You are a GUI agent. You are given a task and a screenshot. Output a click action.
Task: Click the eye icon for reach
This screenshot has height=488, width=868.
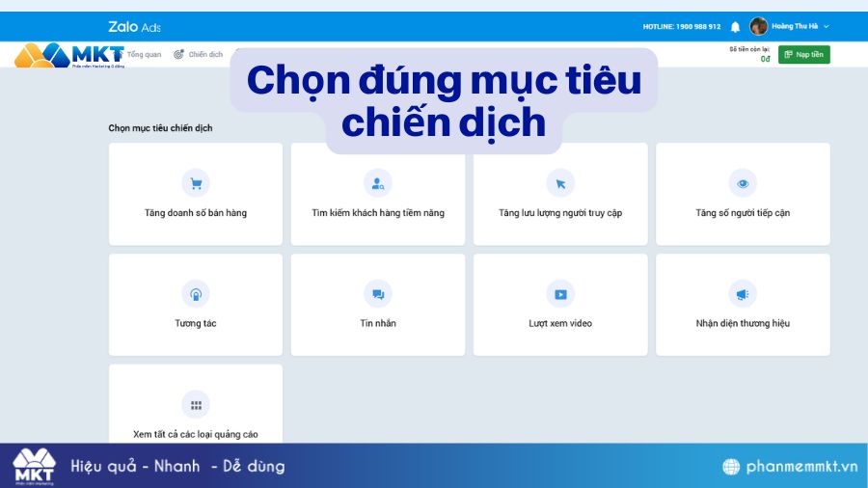point(743,183)
